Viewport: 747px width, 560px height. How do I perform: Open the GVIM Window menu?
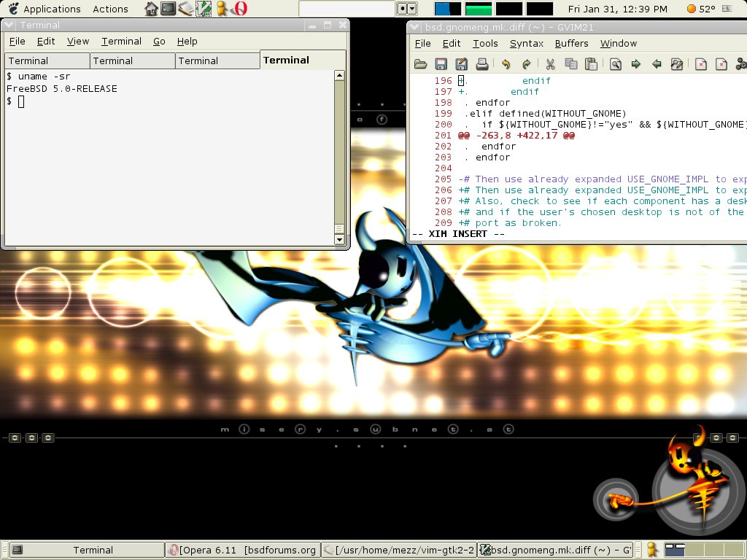pyautogui.click(x=619, y=44)
